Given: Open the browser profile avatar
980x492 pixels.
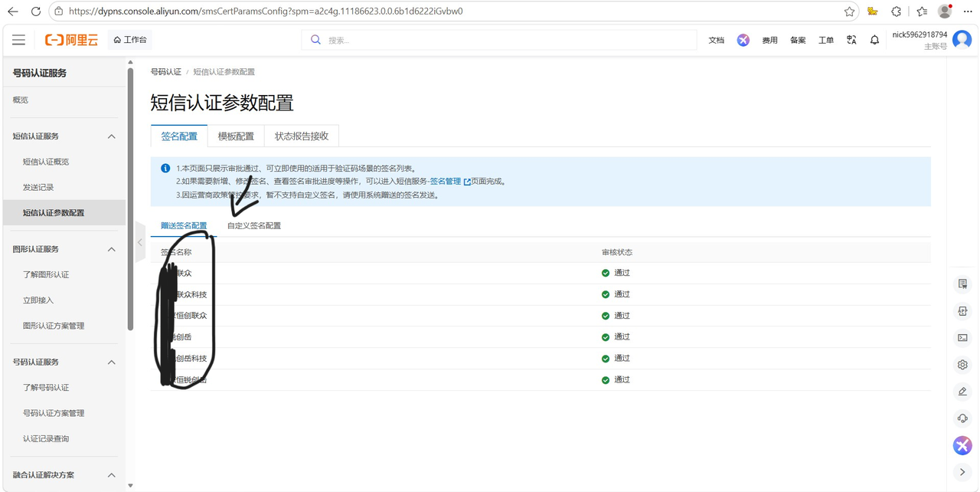Looking at the screenshot, I should [x=945, y=11].
